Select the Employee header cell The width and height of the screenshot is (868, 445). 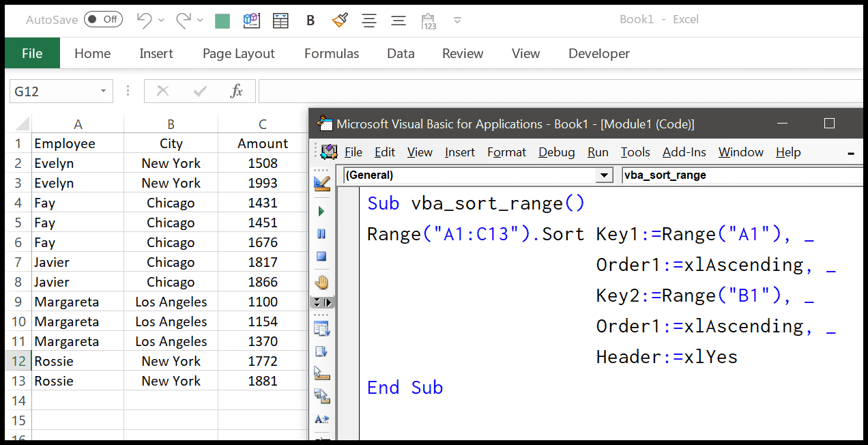(78, 143)
